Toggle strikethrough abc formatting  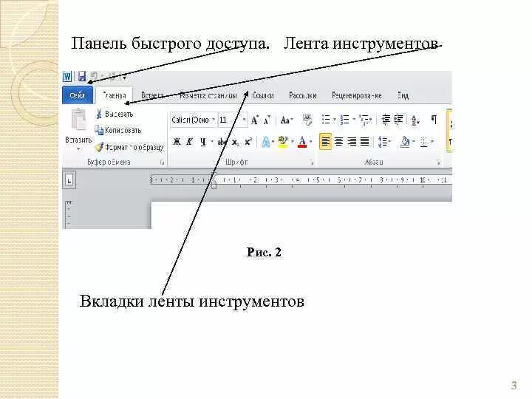[x=222, y=142]
